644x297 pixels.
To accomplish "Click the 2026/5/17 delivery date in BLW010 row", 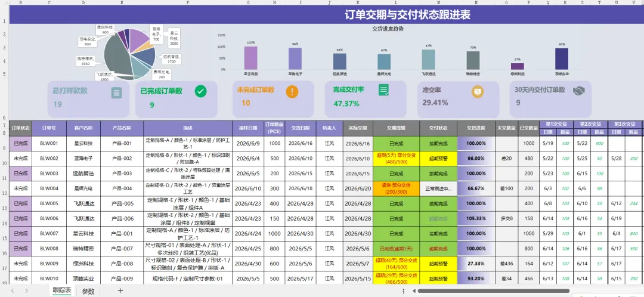I will (x=301, y=278).
